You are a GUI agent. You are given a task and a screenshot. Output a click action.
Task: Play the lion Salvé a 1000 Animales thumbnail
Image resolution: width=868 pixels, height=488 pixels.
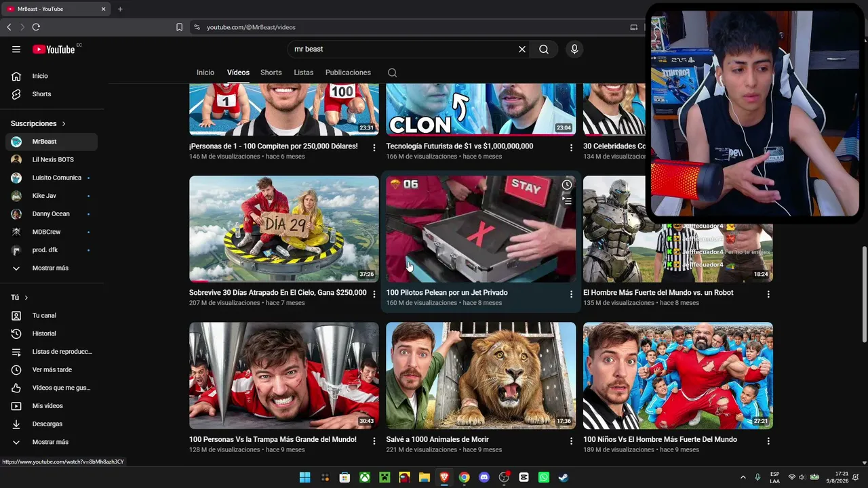point(481,375)
